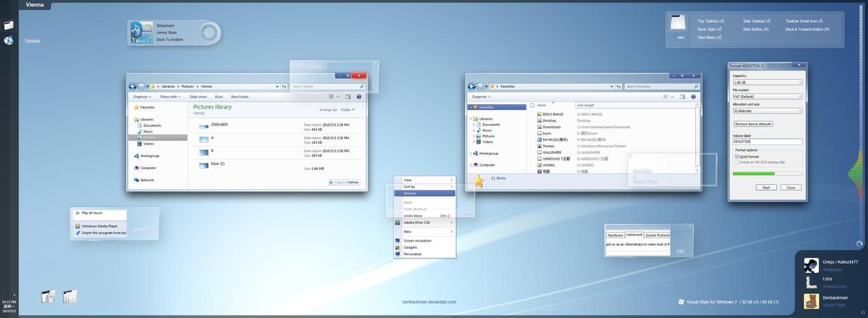Open View submenu in context menu

pyautogui.click(x=424, y=180)
